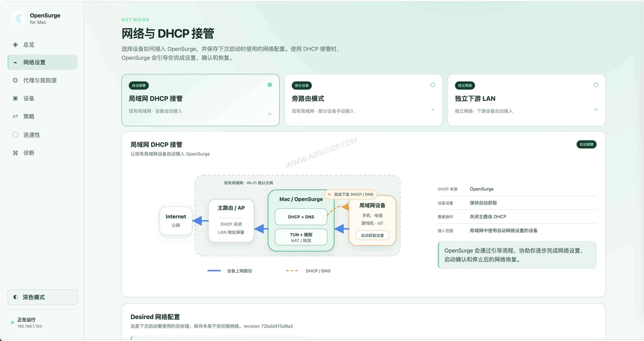
Task: Click the 总览 diamond icon in sidebar
Action: coord(15,45)
